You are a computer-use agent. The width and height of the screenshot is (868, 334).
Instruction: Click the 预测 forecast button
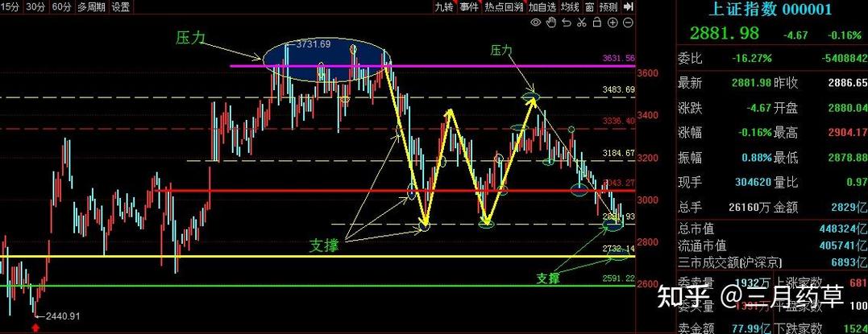pos(608,6)
